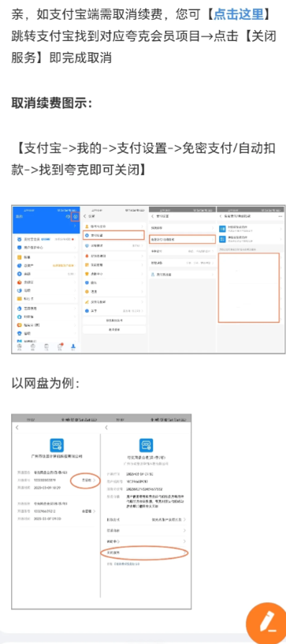Open the 网盘 example illustration image
Image resolution: width=286 pixels, height=644 pixels.
pos(101,511)
